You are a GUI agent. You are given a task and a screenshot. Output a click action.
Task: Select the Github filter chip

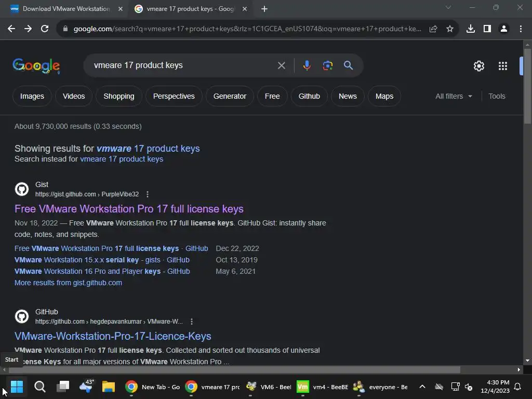coord(309,96)
